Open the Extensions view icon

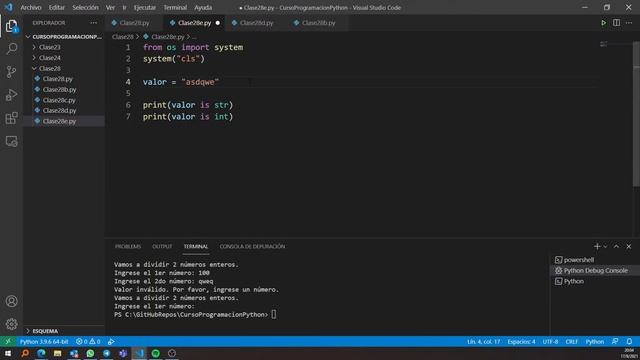click(x=11, y=118)
